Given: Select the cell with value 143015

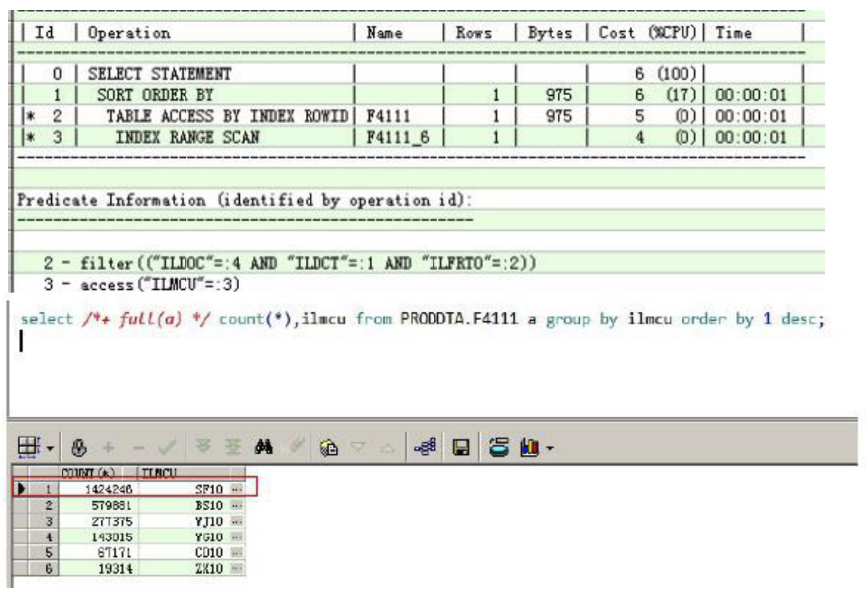Looking at the screenshot, I should tap(97, 536).
